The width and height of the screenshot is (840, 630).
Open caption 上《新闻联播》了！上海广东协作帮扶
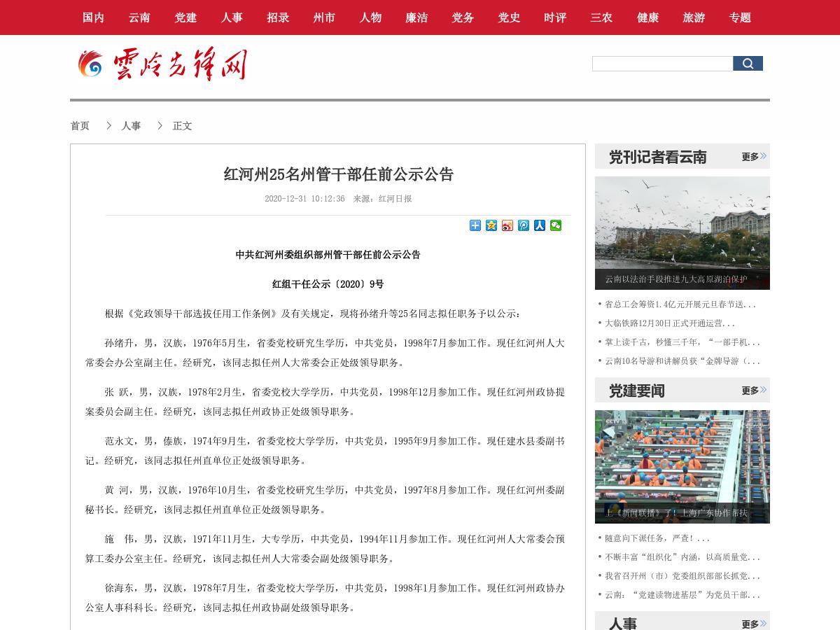[x=676, y=513]
